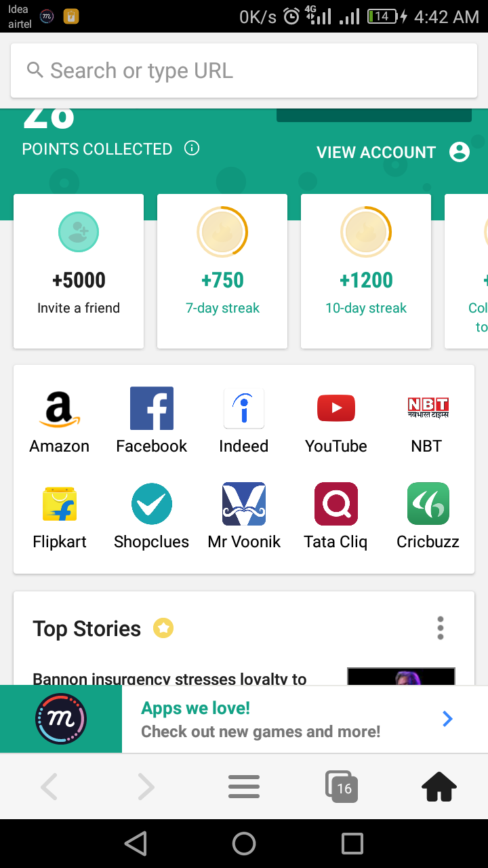
Task: Open the browser hamburger menu
Action: point(244,787)
